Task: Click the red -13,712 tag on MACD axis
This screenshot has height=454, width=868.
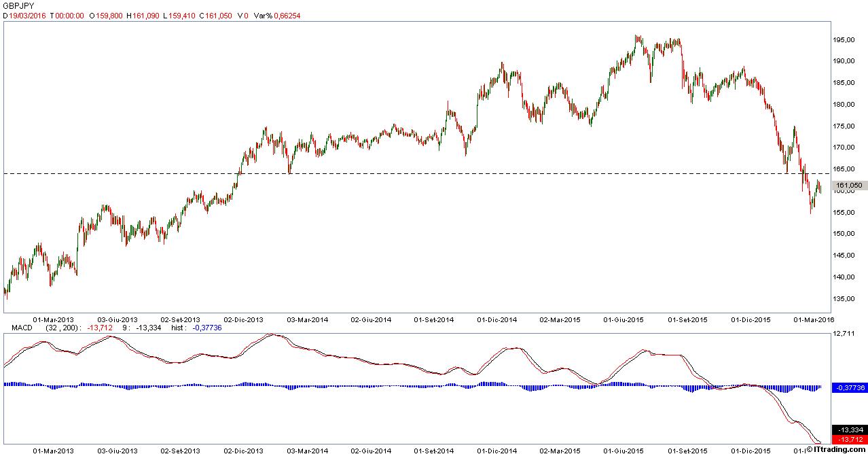Action: [x=850, y=440]
